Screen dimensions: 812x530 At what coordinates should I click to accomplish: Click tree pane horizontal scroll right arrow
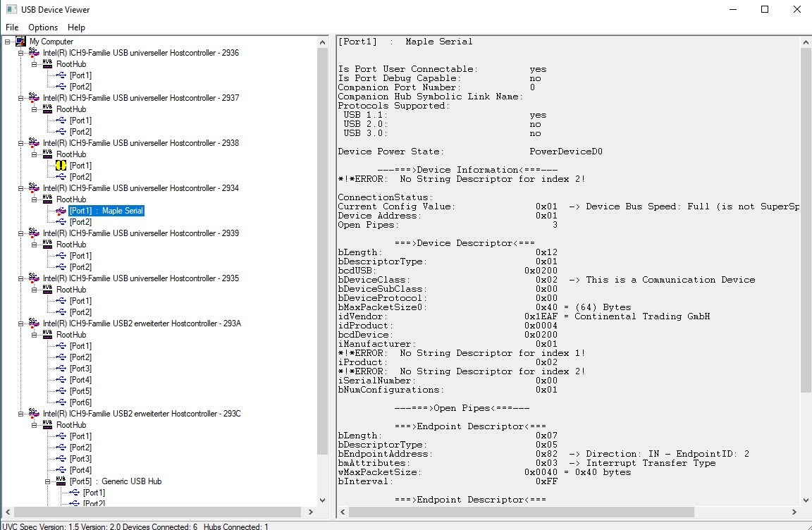coord(311,512)
